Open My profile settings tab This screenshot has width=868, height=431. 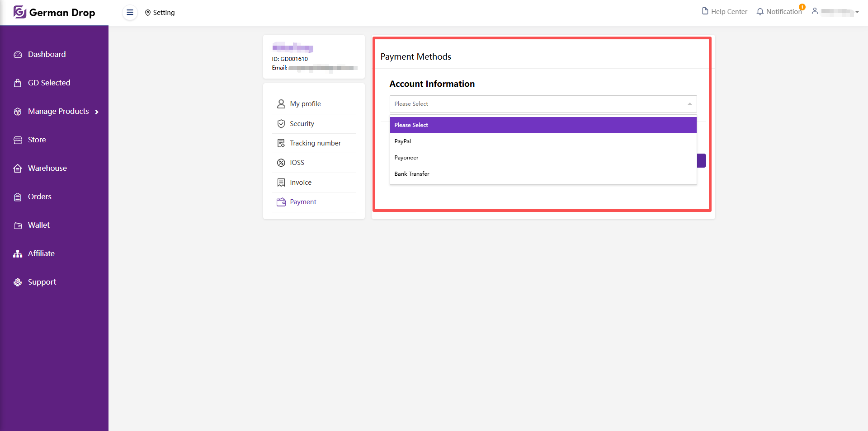tap(305, 104)
